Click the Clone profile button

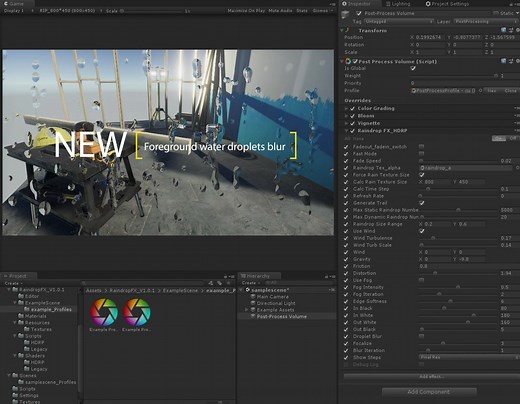(x=510, y=91)
